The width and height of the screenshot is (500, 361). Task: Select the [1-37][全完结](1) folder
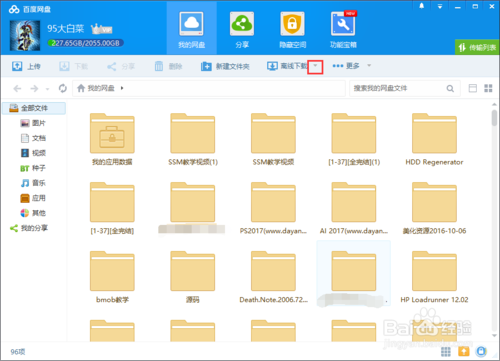[354, 139]
